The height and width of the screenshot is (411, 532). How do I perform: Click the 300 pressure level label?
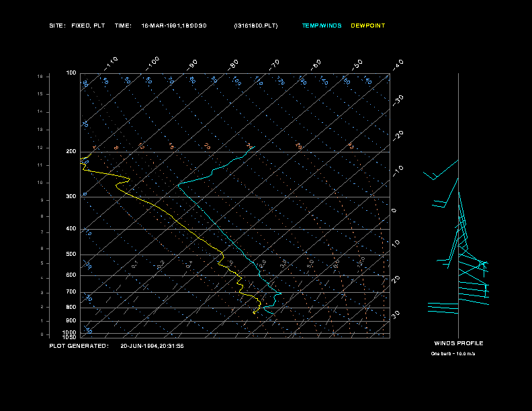[x=71, y=196]
